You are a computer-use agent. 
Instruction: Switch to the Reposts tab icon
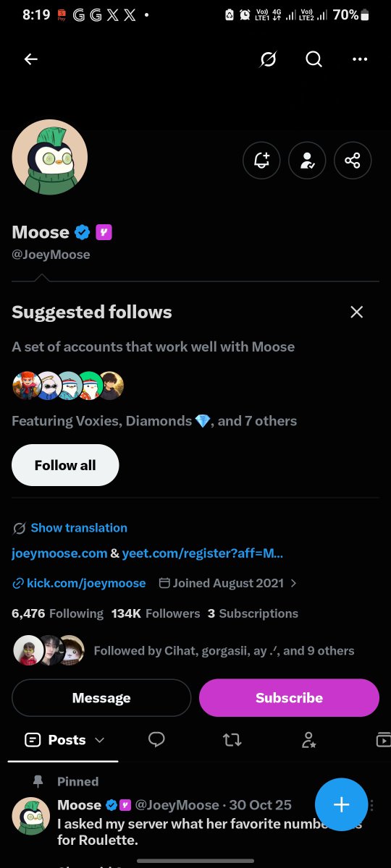(232, 739)
